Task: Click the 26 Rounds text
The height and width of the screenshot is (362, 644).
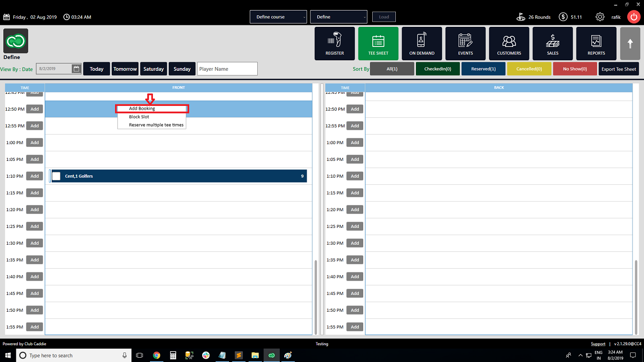Action: [x=540, y=17]
